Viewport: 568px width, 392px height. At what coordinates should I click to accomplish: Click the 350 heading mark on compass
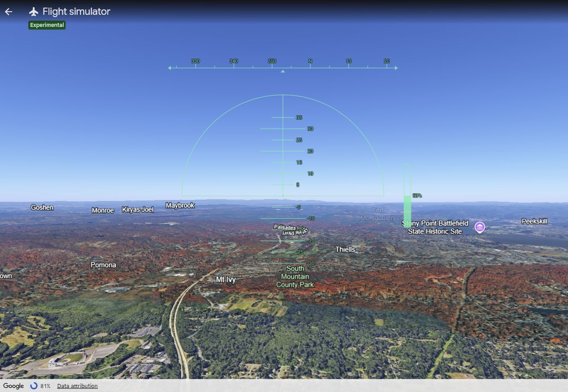click(x=272, y=61)
